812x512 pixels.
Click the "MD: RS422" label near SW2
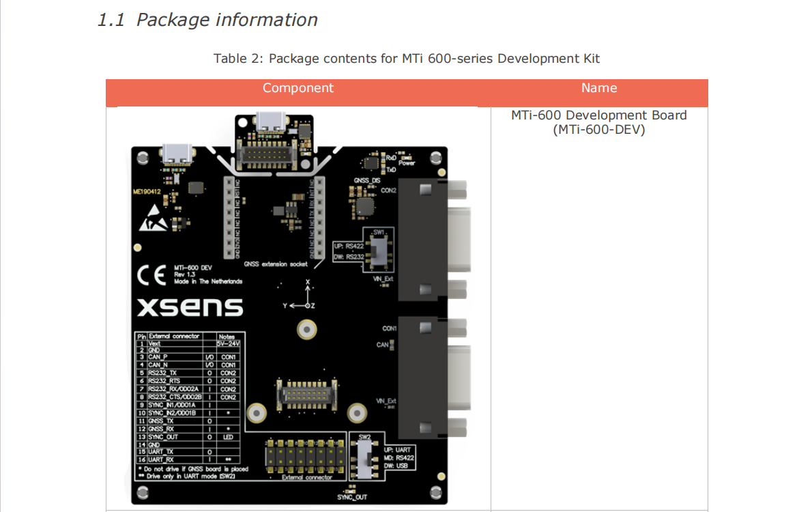398,457
